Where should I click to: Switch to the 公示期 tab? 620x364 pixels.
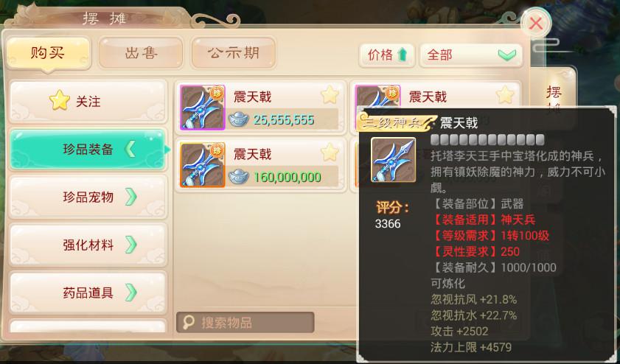coord(234,53)
